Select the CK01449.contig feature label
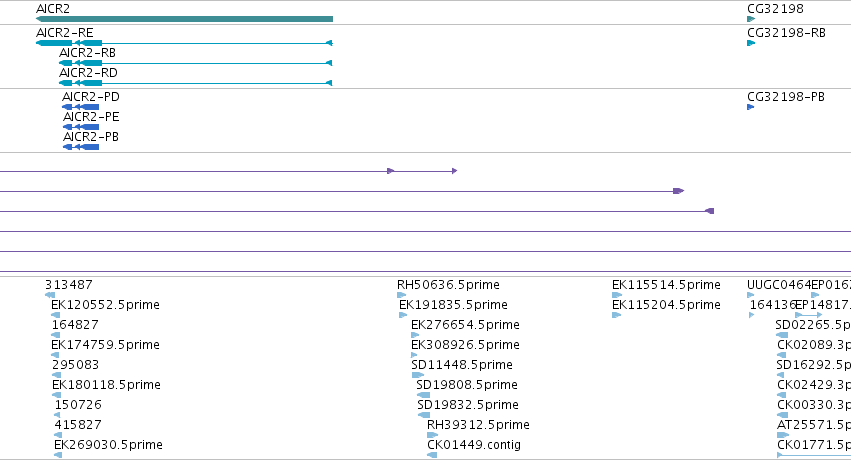851x460 pixels. (x=474, y=445)
